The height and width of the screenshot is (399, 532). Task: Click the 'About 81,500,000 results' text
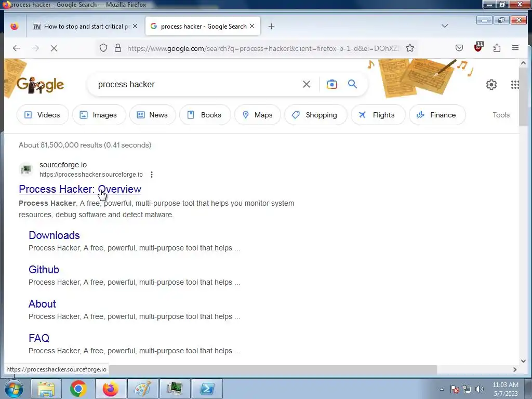coord(85,145)
